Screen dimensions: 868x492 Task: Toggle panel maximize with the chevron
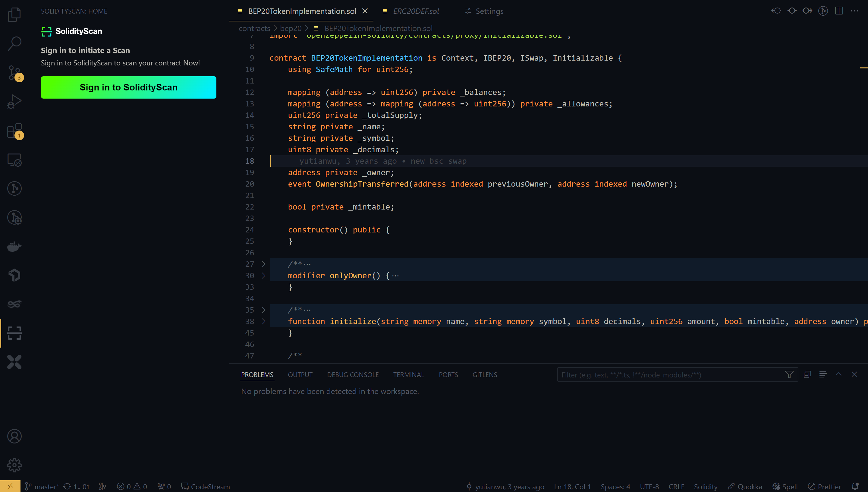(x=839, y=374)
